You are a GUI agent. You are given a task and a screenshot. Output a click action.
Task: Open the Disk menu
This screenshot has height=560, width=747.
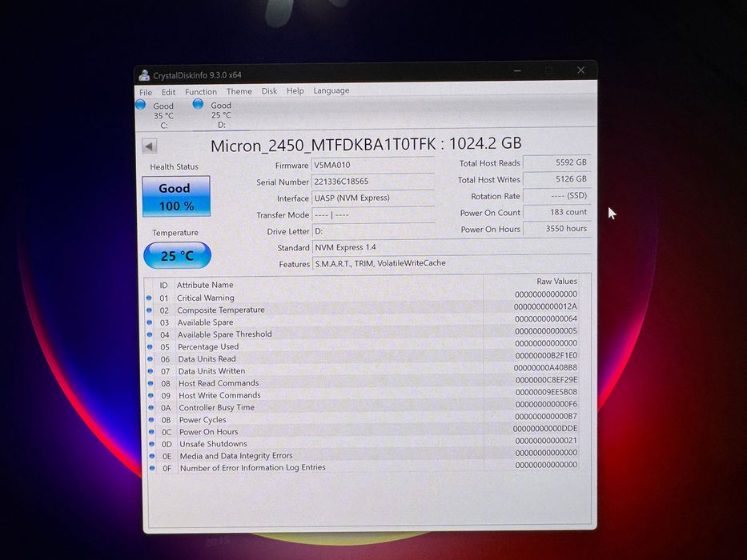click(x=269, y=90)
